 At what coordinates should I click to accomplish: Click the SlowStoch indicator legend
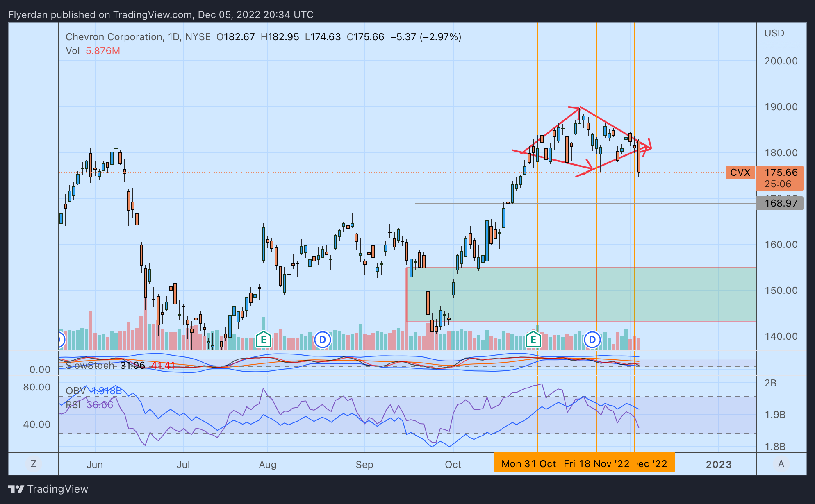pos(120,365)
